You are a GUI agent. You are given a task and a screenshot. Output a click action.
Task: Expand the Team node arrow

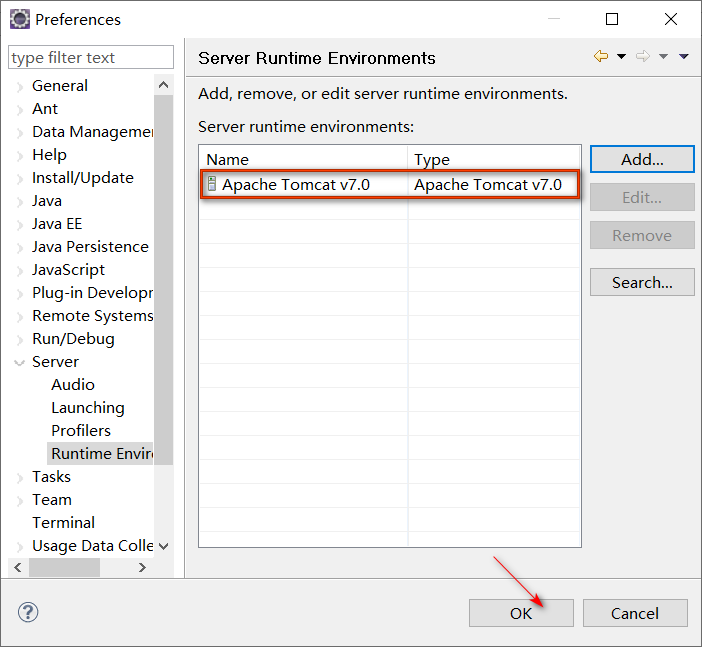(19, 501)
